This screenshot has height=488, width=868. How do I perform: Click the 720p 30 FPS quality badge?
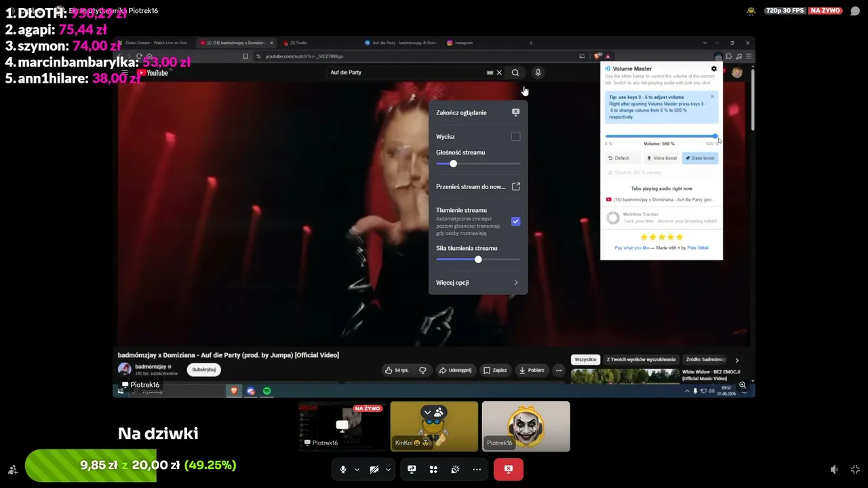785,11
